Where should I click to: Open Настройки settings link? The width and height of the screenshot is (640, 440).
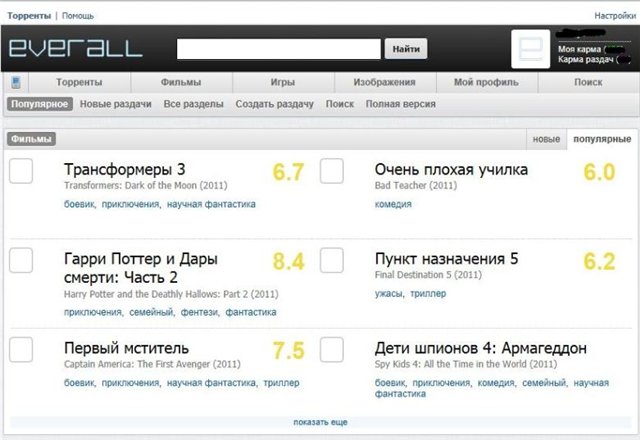point(615,16)
